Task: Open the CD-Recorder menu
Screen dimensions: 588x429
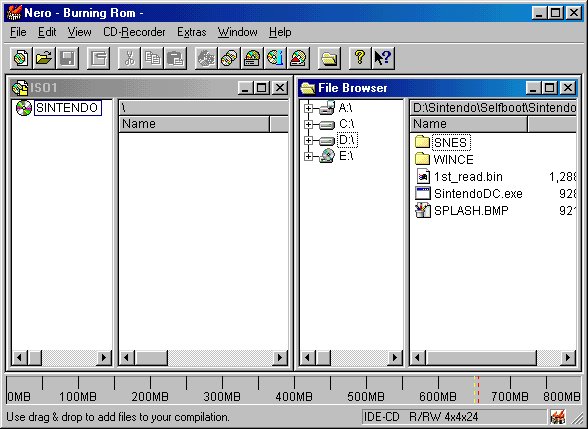Action: (x=134, y=32)
